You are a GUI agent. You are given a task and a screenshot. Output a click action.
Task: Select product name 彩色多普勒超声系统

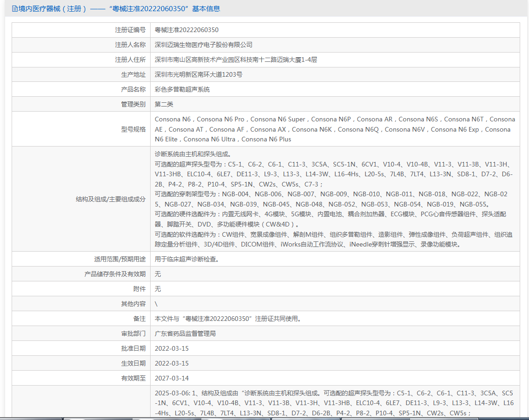click(182, 89)
